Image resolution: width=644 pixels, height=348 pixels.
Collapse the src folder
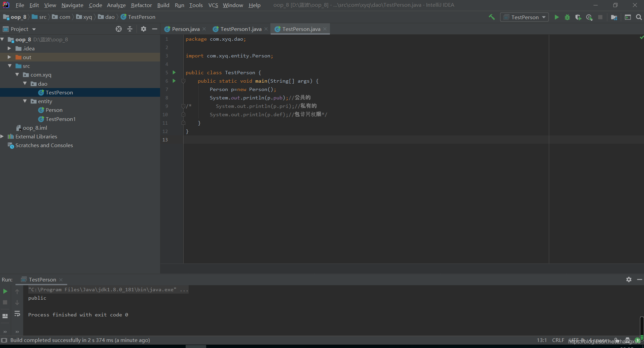click(x=10, y=66)
